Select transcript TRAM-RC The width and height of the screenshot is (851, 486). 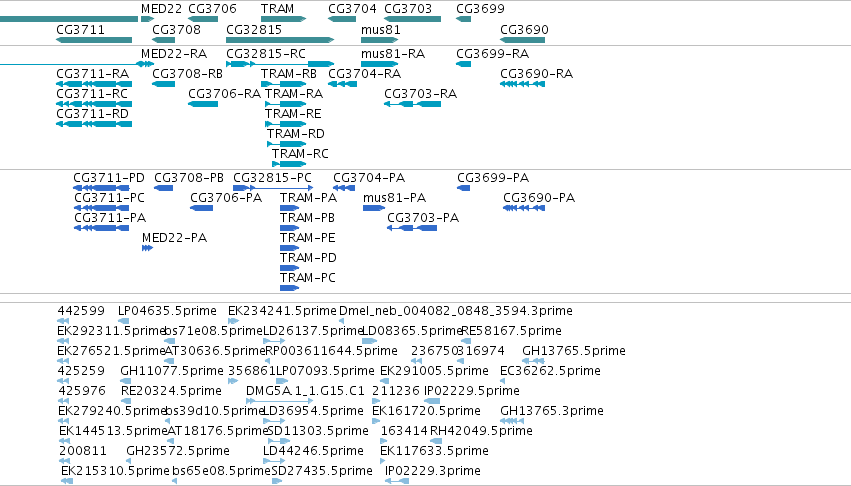tap(300, 154)
